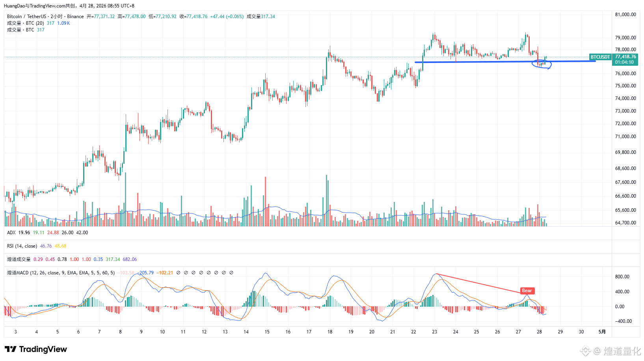Click the Binance exchange name in legend

coord(75,17)
